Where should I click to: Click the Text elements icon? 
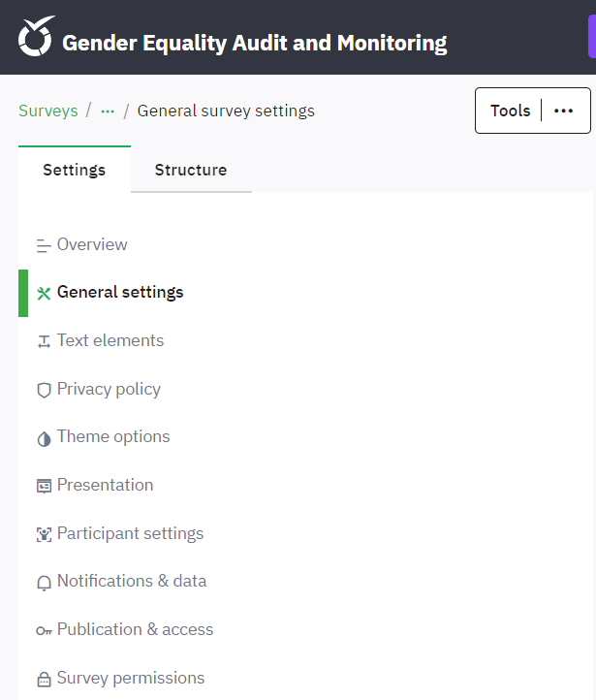pyautogui.click(x=44, y=342)
